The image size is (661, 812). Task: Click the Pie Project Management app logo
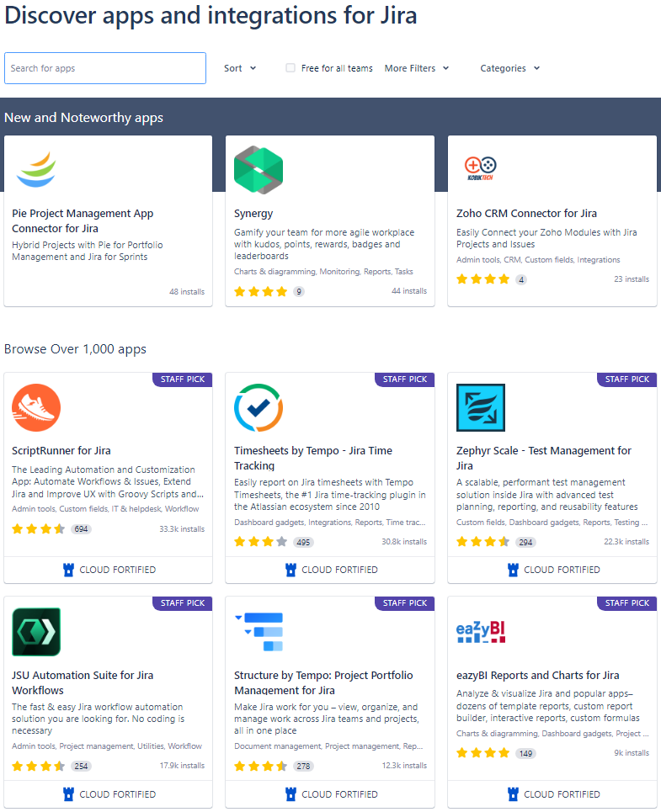click(35, 169)
